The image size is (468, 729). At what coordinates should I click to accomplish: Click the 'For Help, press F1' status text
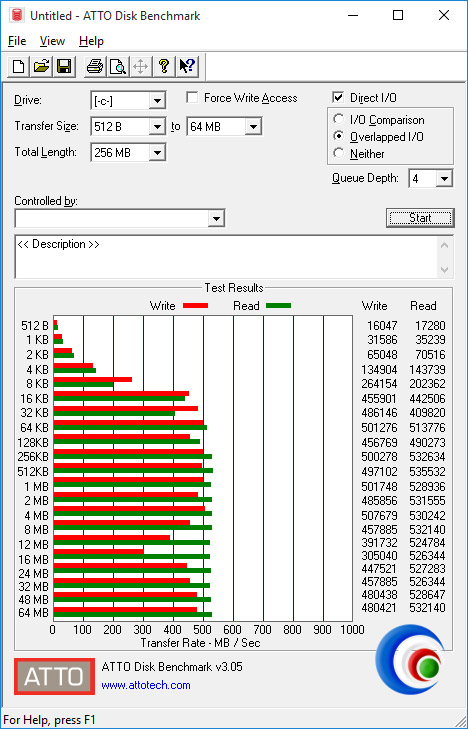coord(49,720)
